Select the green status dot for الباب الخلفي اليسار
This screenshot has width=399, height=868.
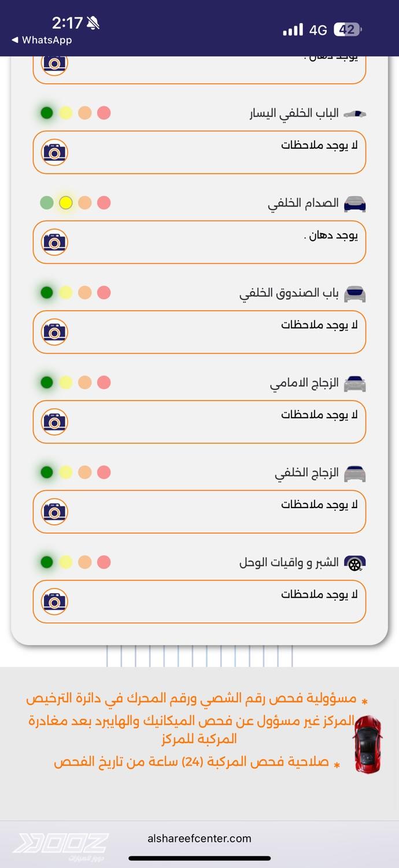pos(47,113)
